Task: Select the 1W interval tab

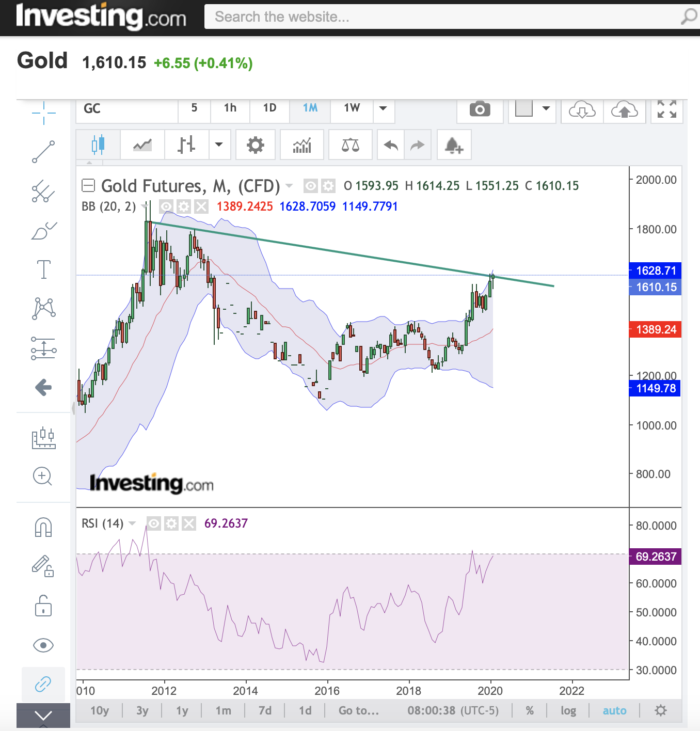Action: point(352,108)
